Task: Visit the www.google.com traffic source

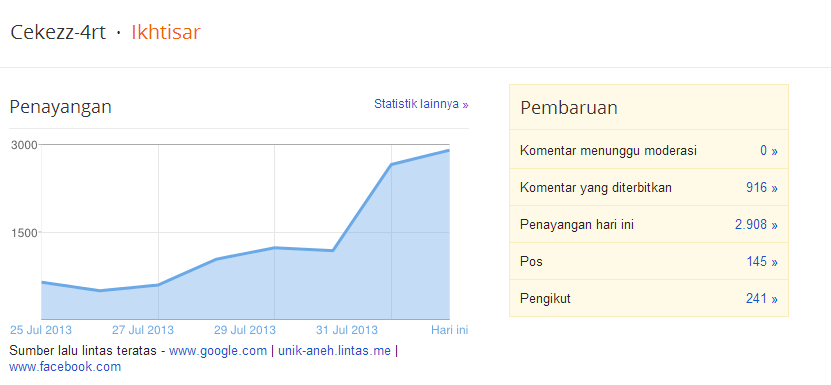Action: pos(218,351)
